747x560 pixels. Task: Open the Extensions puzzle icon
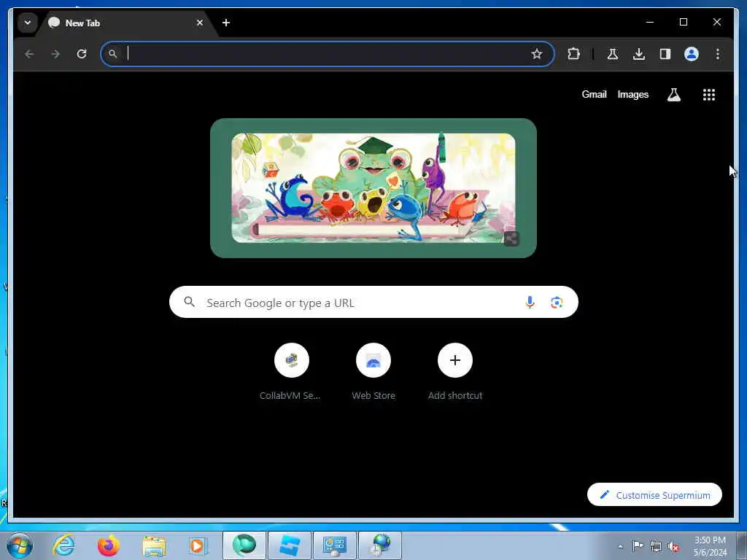click(x=573, y=54)
